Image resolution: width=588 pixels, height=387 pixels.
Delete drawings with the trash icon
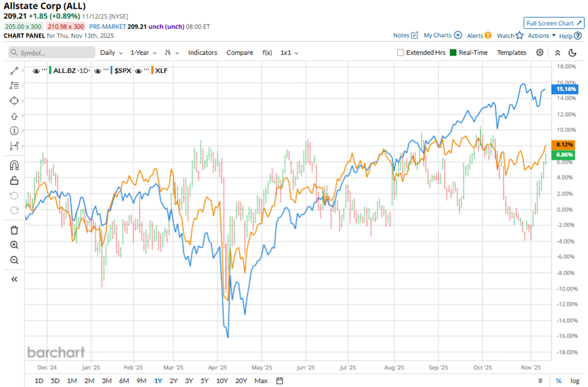click(14, 230)
